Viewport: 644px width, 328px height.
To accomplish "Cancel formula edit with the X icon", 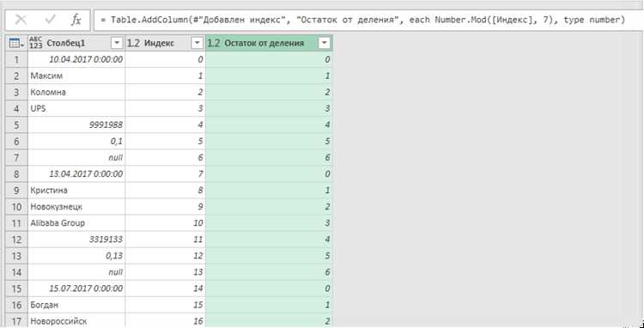I will coord(21,20).
